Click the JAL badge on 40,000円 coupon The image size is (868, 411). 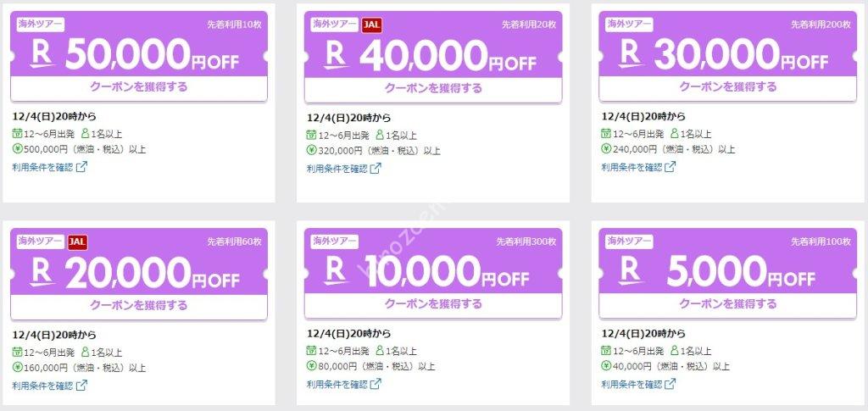(372, 25)
